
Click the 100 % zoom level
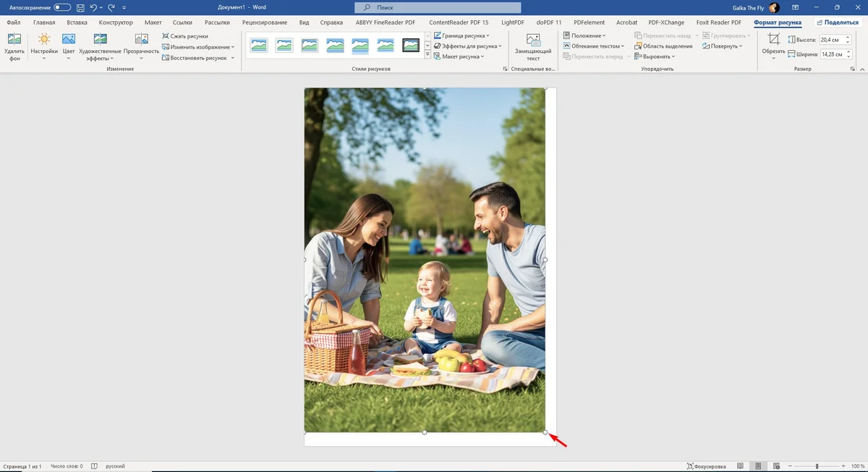859,466
